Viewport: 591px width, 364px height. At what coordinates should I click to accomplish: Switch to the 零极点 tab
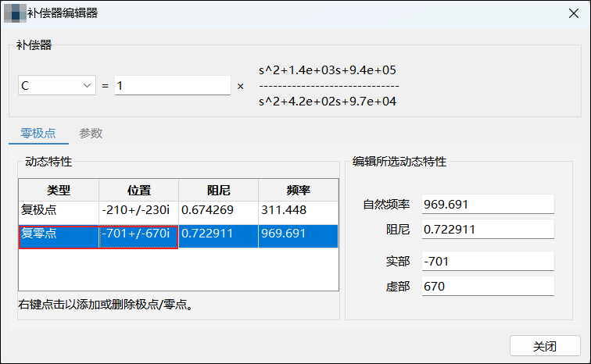point(38,134)
